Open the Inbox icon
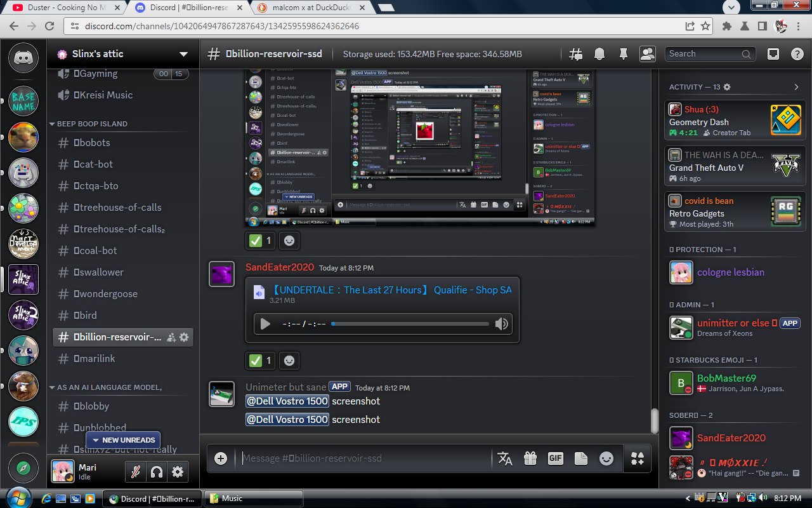812x508 pixels. (773, 54)
